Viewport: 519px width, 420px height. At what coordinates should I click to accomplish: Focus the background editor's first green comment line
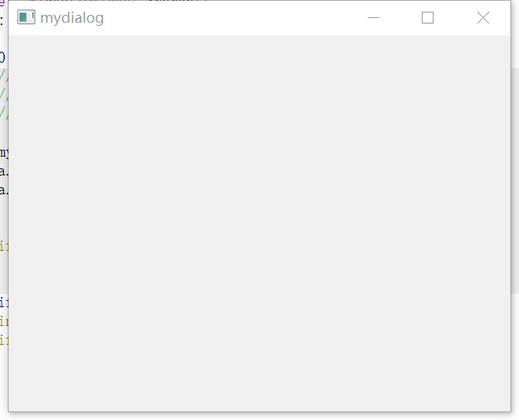(x=4, y=75)
